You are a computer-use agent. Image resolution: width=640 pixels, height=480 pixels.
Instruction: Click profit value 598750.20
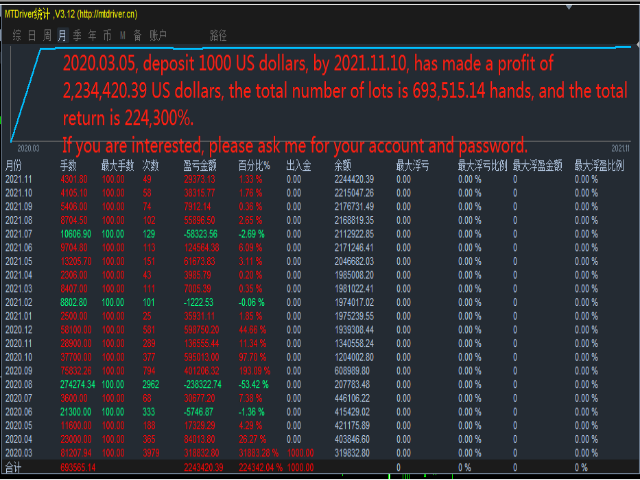tap(201, 330)
